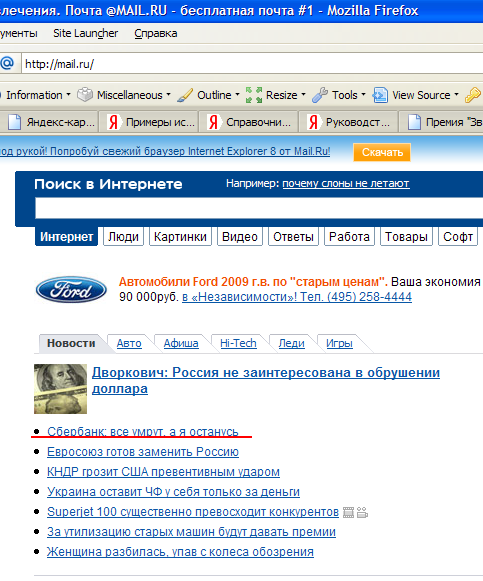Expand the Resize dropdown menu
Image resolution: width=483 pixels, height=581 pixels.
[x=303, y=95]
